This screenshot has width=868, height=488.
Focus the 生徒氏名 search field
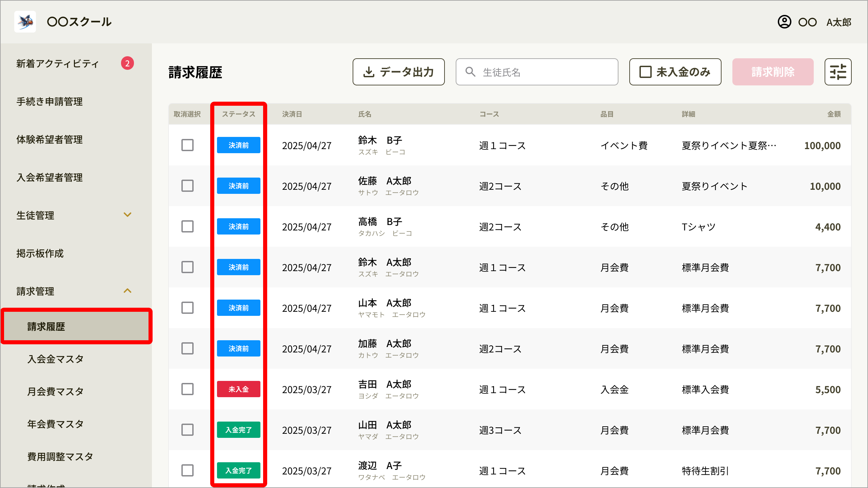(x=537, y=72)
